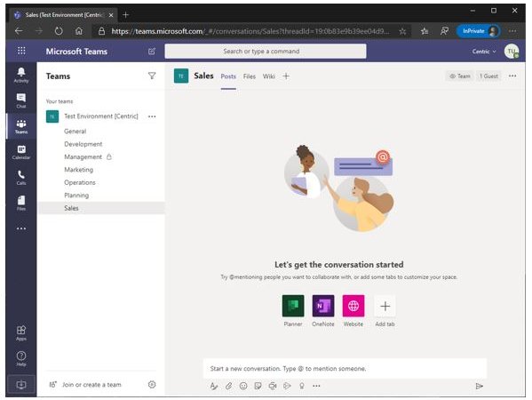The height and width of the screenshot is (400, 532).
Task: Open the browser favorites list
Action: click(425, 31)
